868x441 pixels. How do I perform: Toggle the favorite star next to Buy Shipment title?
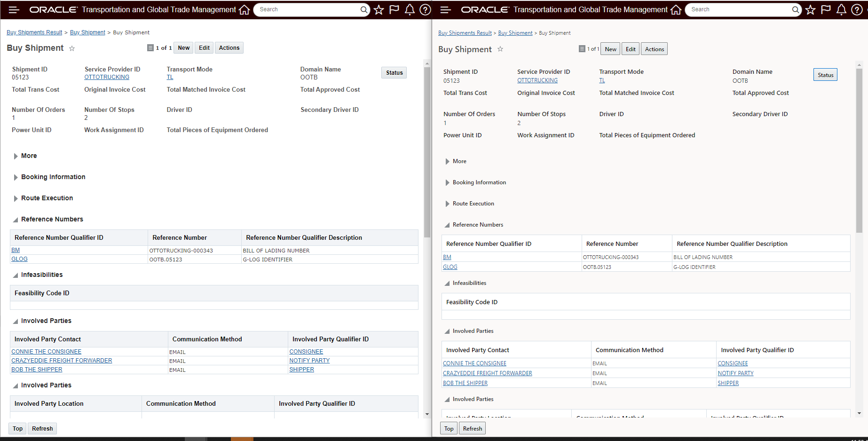72,48
